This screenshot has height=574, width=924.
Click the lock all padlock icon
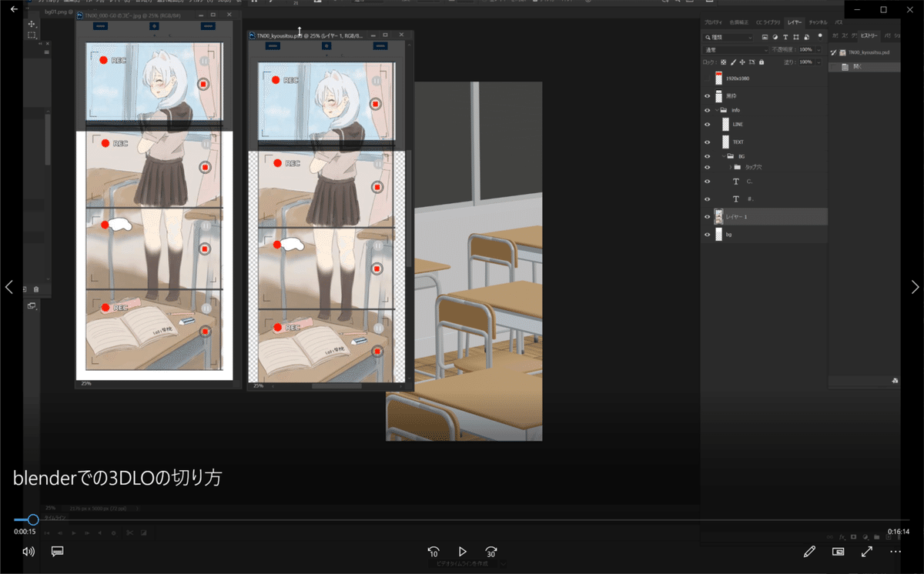[762, 62]
